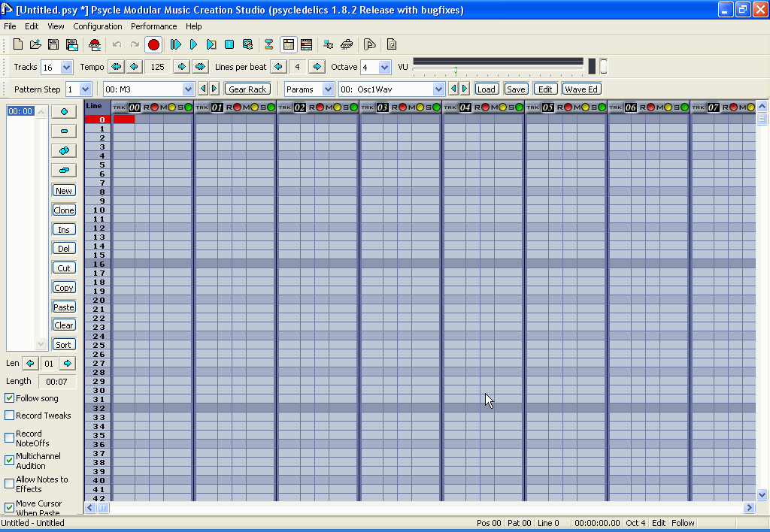Uncheck Multichannel Audition

tap(9, 461)
